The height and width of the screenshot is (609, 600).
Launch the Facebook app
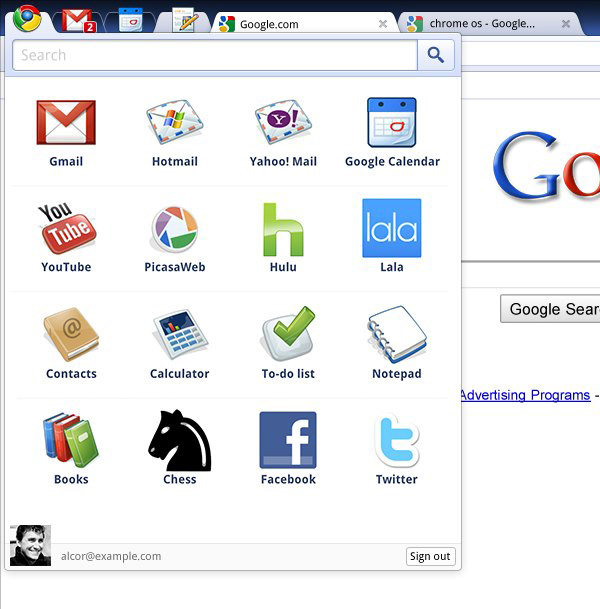pos(288,440)
